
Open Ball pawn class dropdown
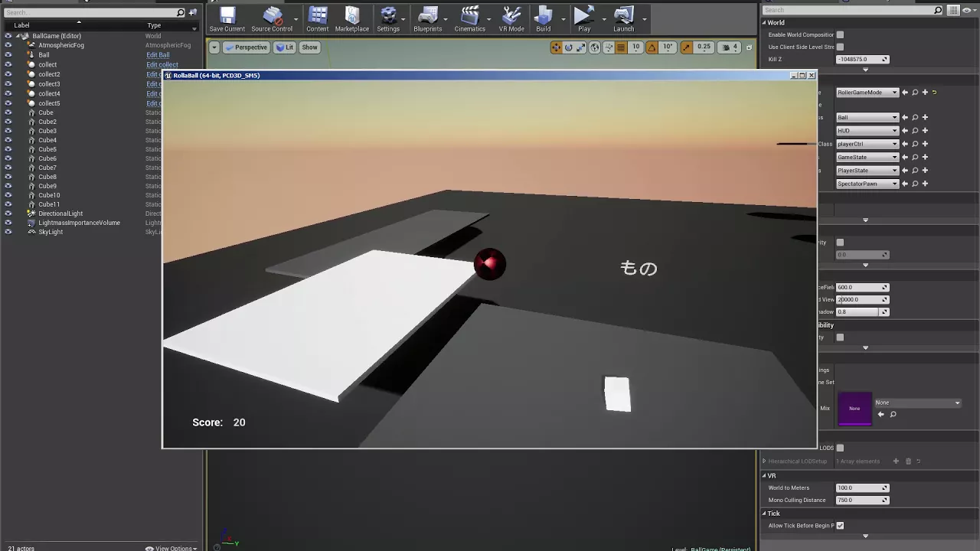(867, 118)
